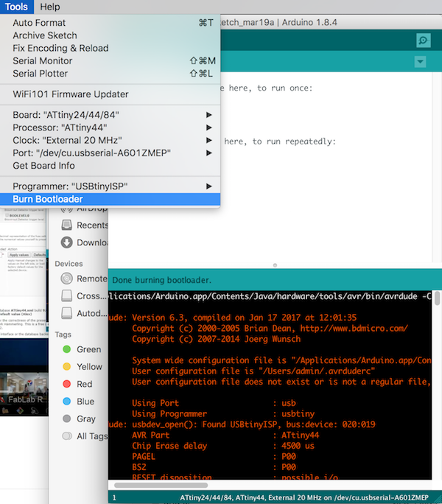Select Remote Disc in Finder Devices
This screenshot has width=442, height=504.
pos(84,279)
